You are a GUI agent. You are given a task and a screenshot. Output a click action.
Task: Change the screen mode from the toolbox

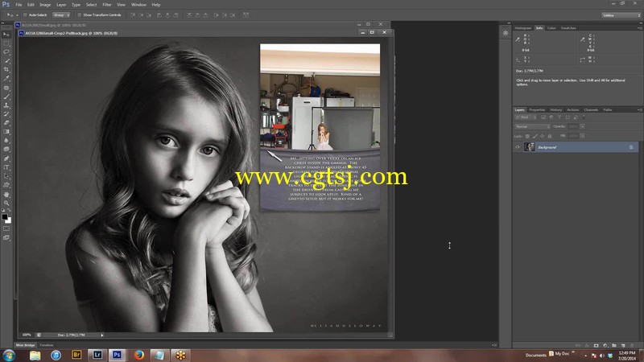click(x=6, y=237)
